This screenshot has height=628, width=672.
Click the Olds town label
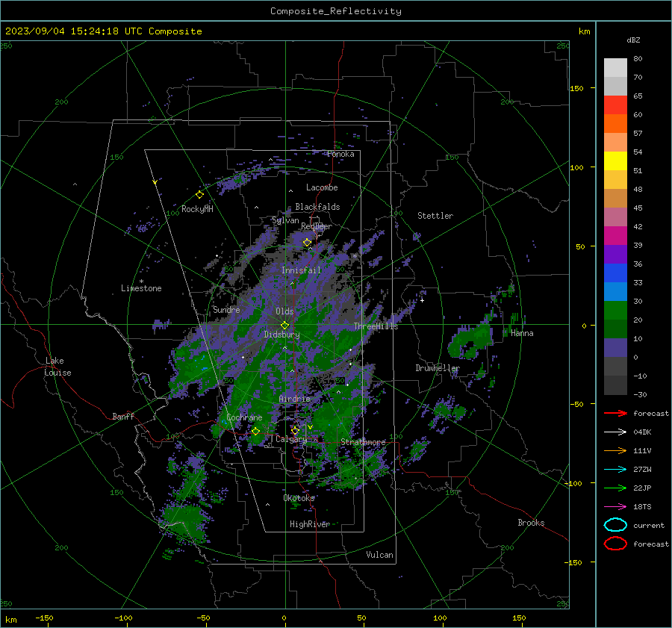point(284,311)
